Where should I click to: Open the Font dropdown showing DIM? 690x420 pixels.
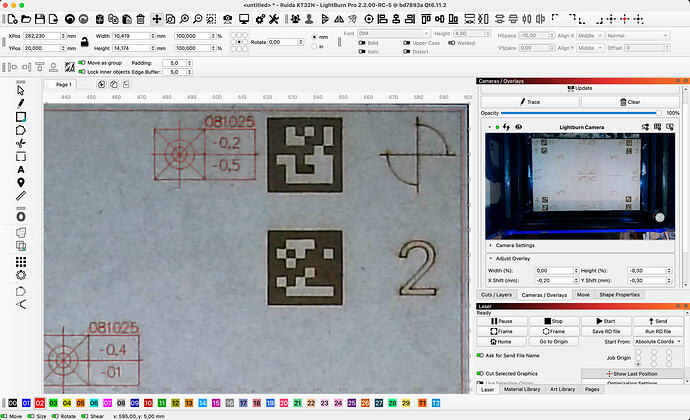393,33
